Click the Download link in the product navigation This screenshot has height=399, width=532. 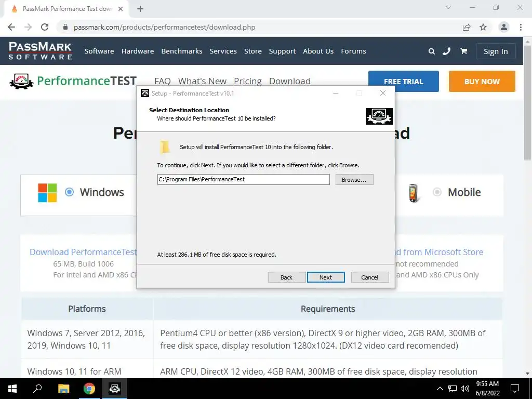point(290,81)
